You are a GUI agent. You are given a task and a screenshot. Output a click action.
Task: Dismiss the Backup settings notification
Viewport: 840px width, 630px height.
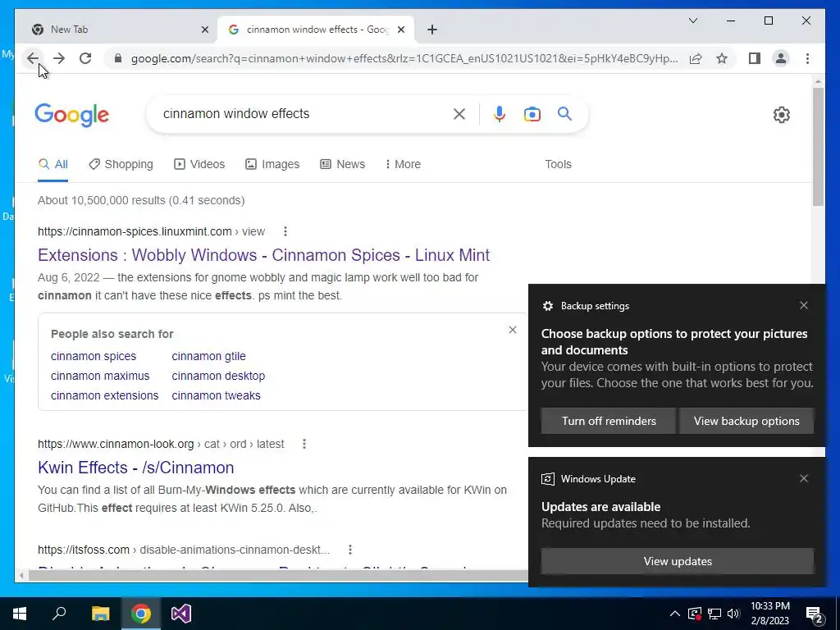804,305
